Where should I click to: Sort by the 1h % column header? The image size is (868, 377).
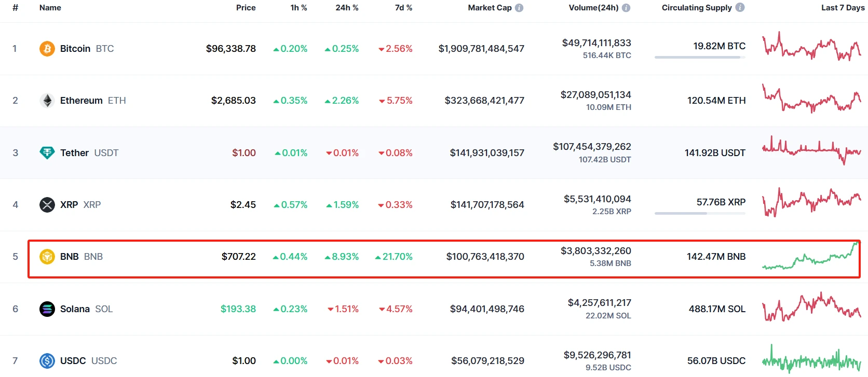[x=299, y=8]
